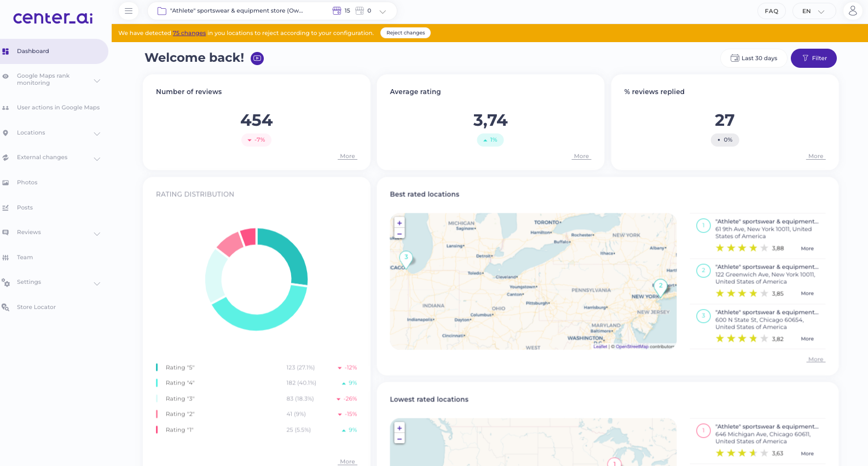The width and height of the screenshot is (868, 466).
Task: Open Posts in the sidebar
Action: (x=25, y=208)
